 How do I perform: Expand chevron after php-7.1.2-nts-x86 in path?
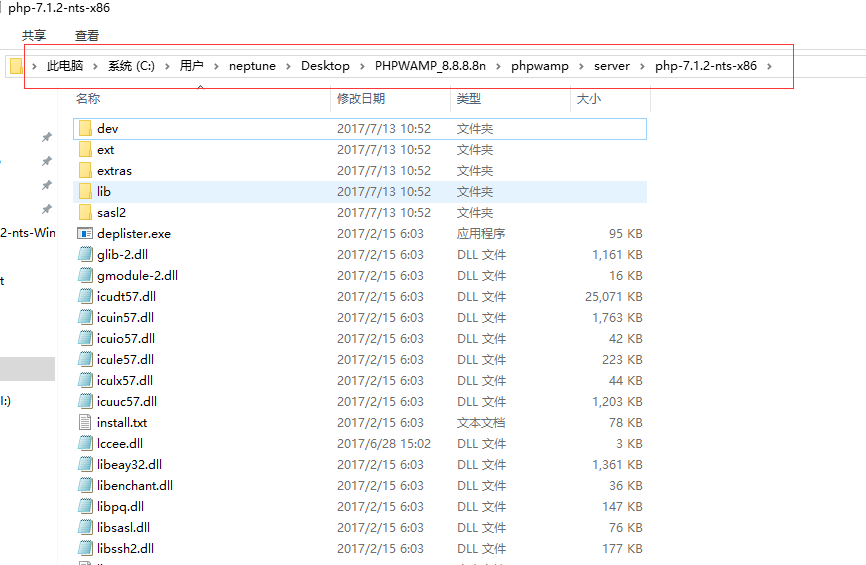point(769,66)
